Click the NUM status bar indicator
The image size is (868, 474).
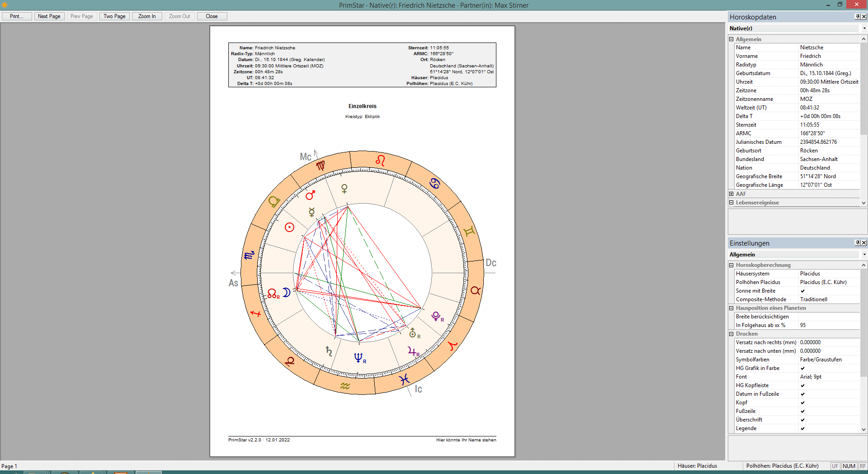849,466
